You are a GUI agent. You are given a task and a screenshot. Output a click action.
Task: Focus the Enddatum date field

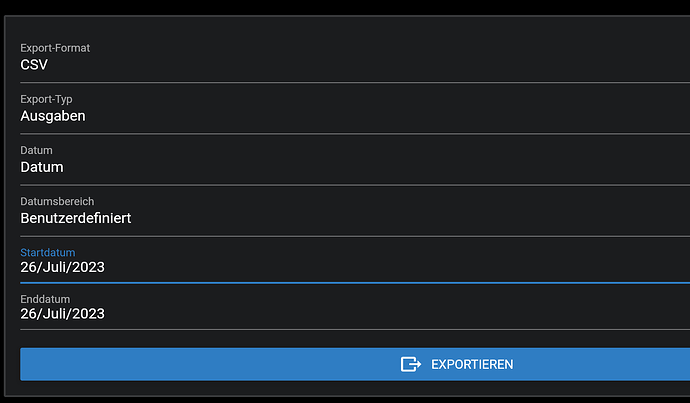click(355, 307)
